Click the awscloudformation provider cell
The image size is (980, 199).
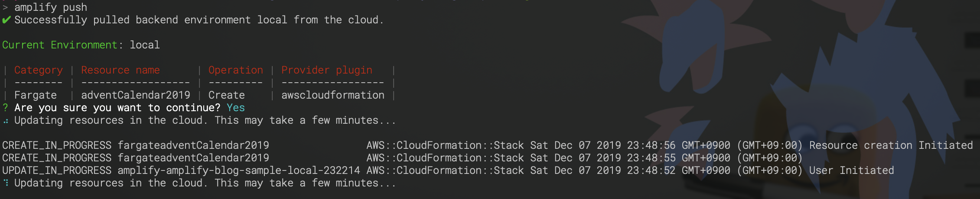(333, 95)
